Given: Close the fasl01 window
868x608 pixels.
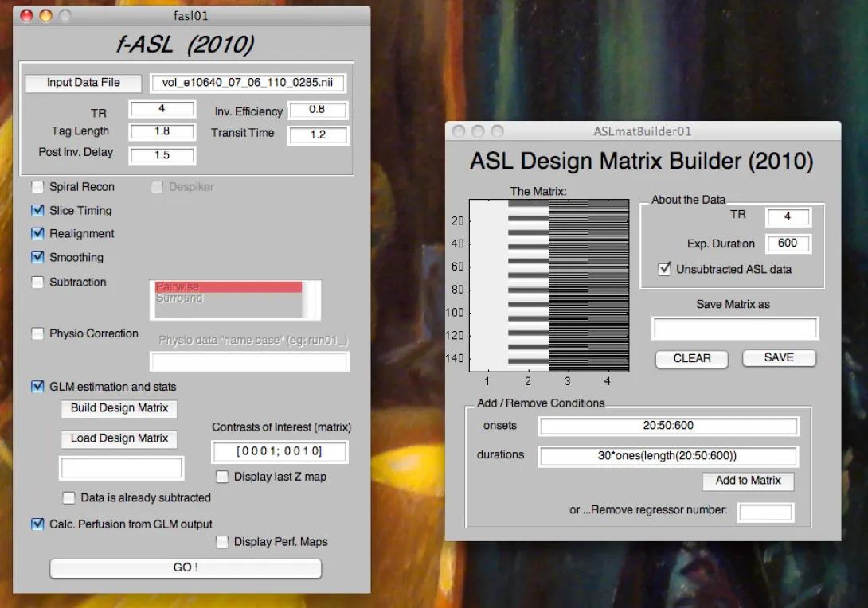Looking at the screenshot, I should 26,15.
